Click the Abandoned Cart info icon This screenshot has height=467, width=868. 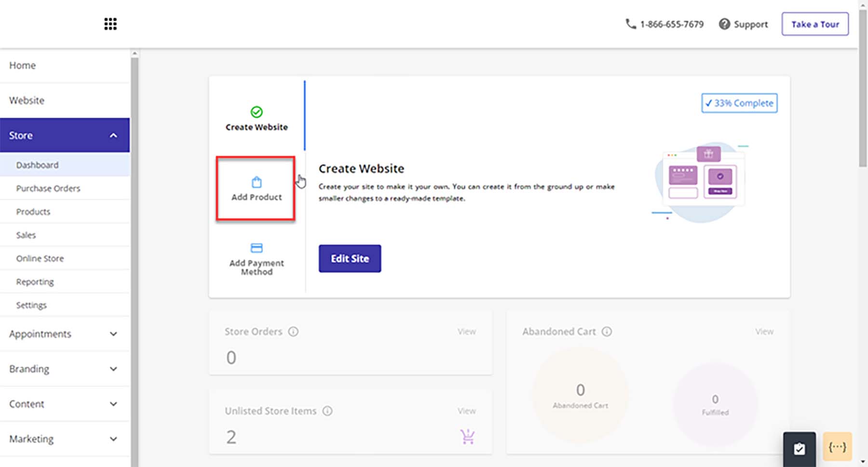point(607,331)
